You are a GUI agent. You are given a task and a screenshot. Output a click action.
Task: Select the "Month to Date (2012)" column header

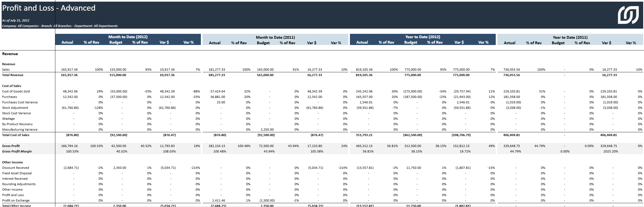coord(128,37)
